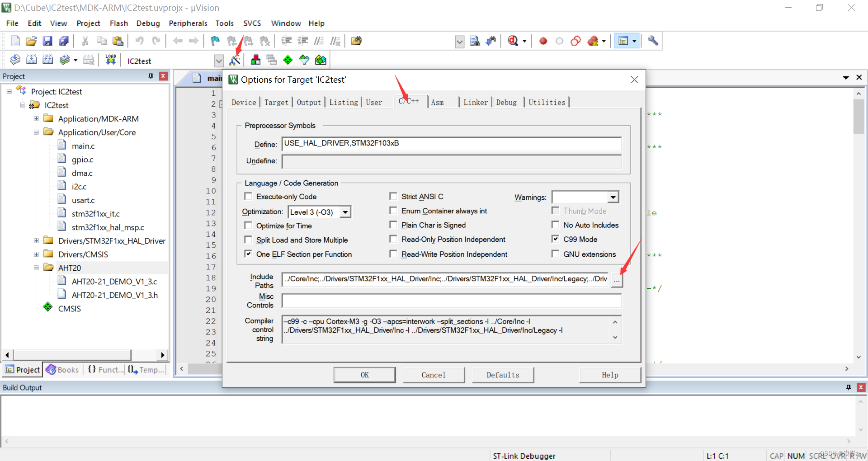Expand Application/MDK-ARM folder
The image size is (868, 461).
coord(36,118)
